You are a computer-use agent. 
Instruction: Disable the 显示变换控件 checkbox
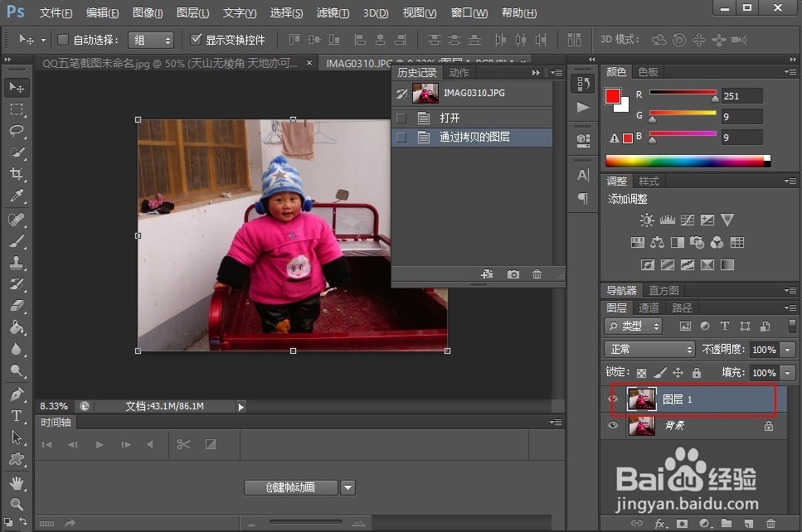click(x=197, y=39)
